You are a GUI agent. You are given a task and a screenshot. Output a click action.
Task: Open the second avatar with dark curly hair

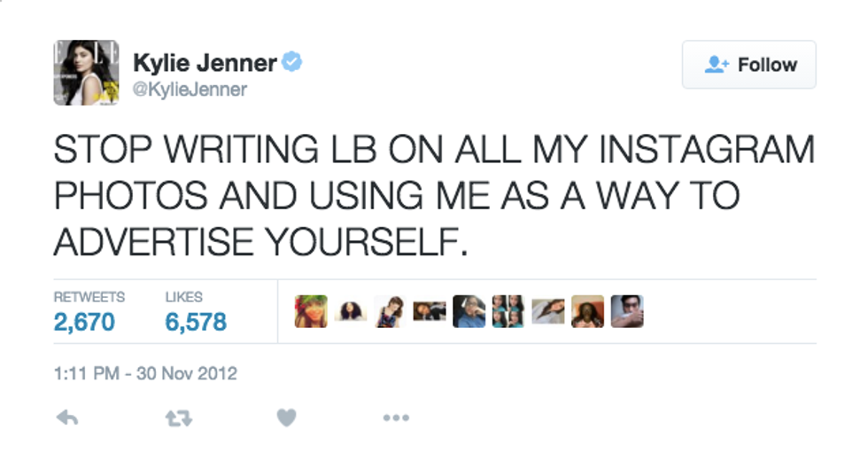pyautogui.click(x=351, y=311)
